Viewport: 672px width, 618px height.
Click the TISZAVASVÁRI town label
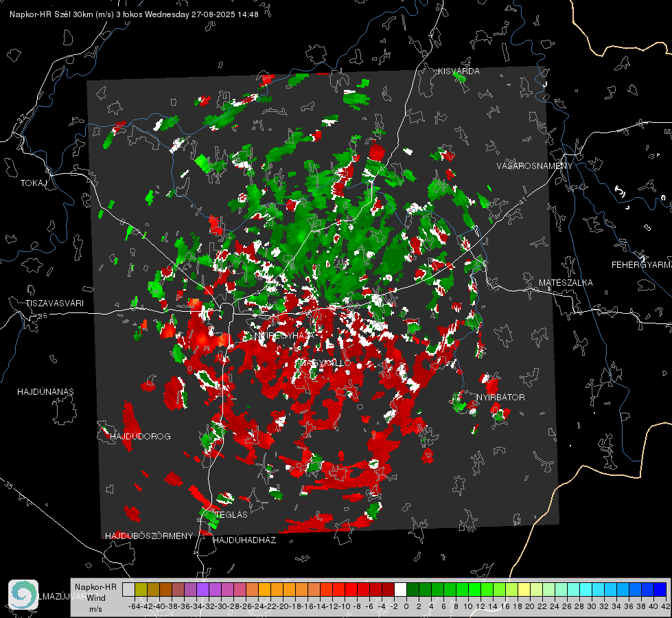55,304
